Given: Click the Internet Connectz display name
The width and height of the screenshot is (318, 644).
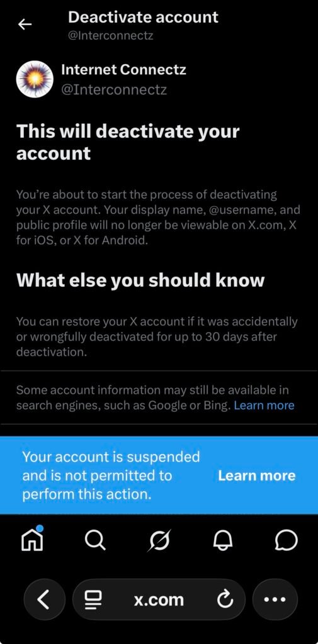Looking at the screenshot, I should [x=123, y=69].
